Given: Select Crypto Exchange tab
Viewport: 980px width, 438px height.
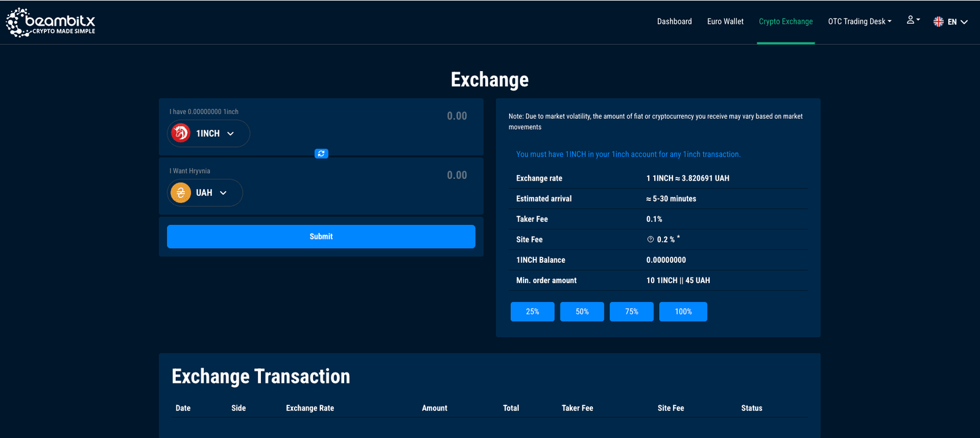Looking at the screenshot, I should 786,21.
